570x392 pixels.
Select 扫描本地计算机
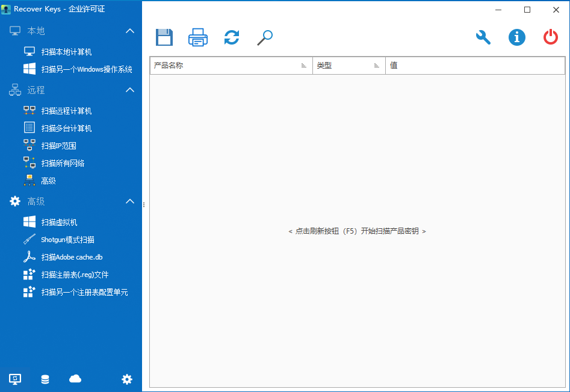(x=66, y=52)
